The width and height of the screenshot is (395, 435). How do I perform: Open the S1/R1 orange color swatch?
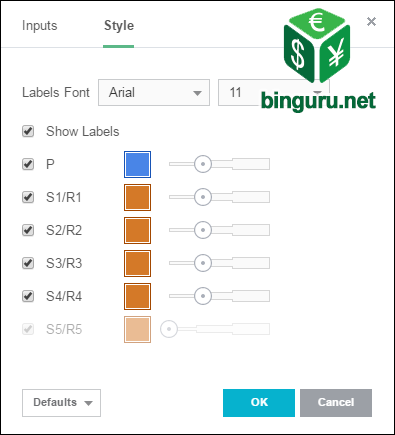click(x=137, y=197)
